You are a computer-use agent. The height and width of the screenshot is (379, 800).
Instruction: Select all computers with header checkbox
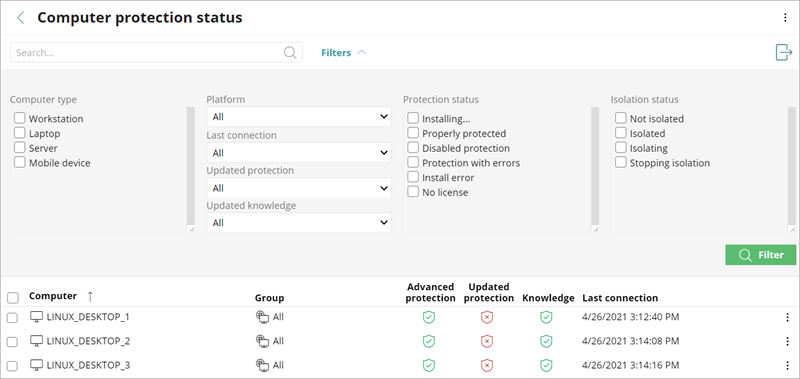(x=13, y=297)
